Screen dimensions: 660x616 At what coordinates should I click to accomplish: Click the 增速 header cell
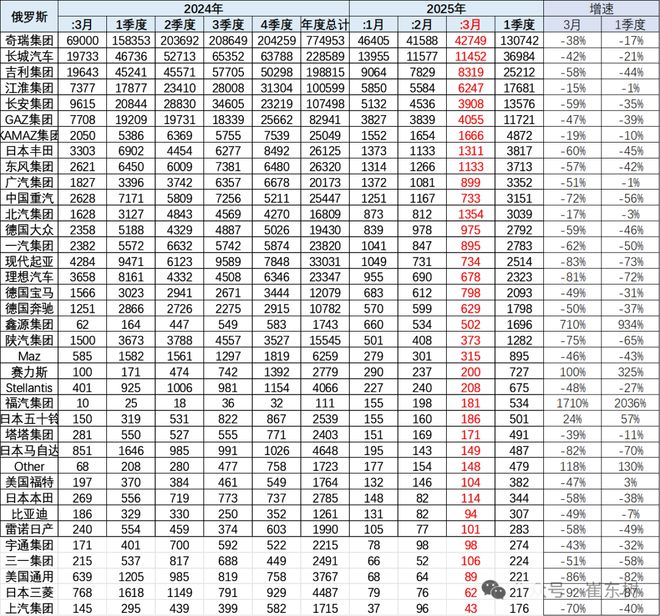(601, 9)
